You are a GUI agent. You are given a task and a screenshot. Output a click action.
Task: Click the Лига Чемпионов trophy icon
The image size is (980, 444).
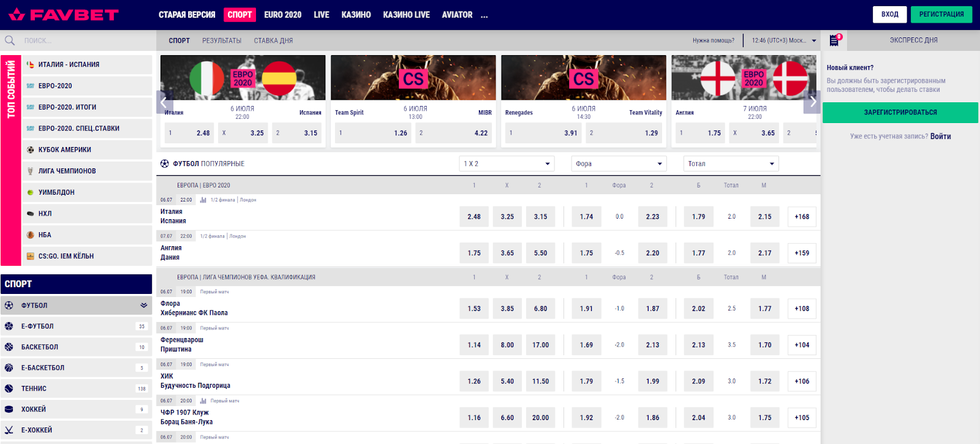(x=30, y=171)
